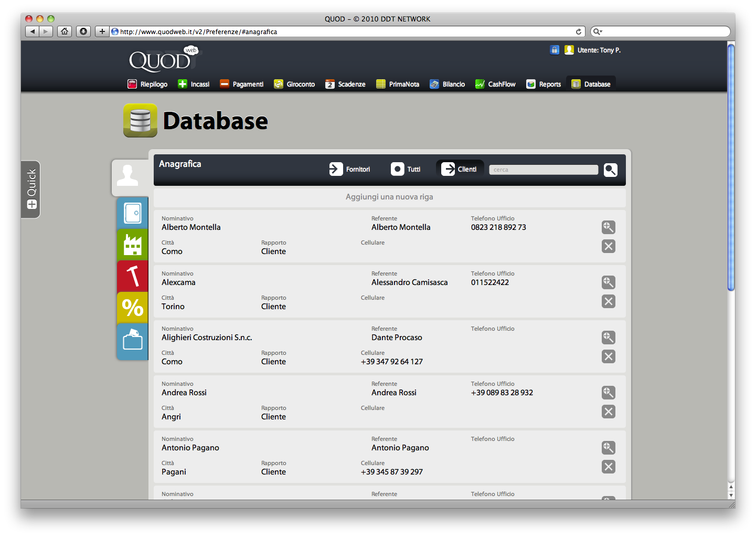
Task: Click phone number 011522422
Action: pos(490,282)
